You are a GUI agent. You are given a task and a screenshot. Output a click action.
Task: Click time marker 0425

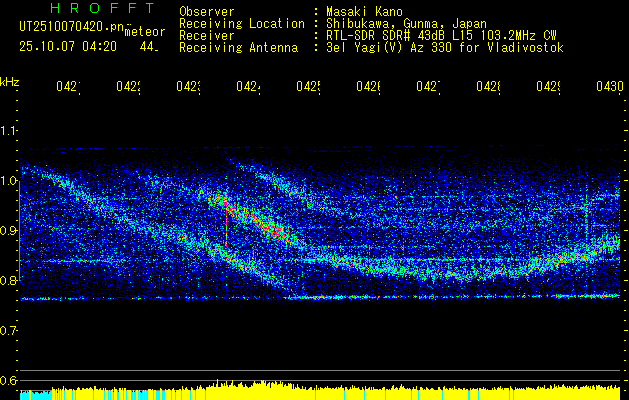coord(308,87)
